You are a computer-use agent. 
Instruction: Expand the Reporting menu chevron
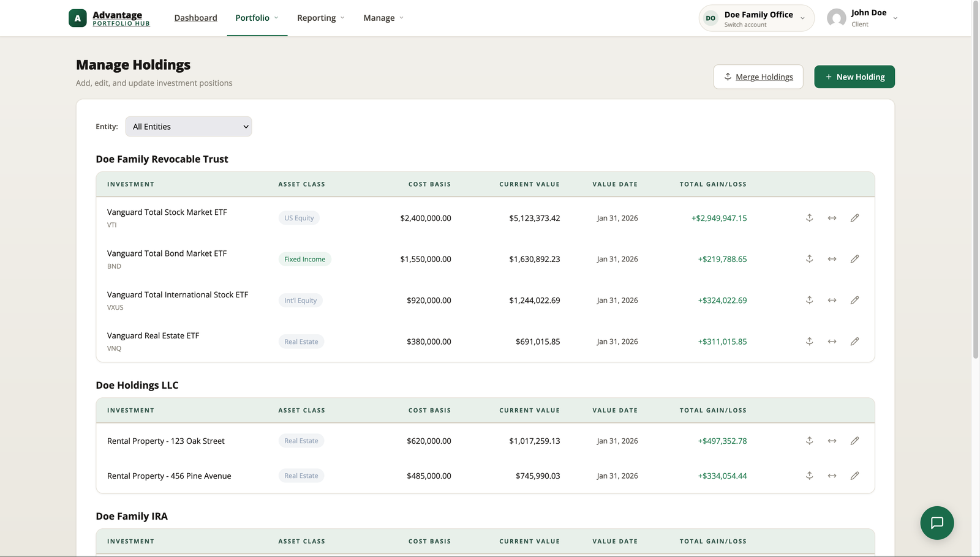(x=342, y=18)
